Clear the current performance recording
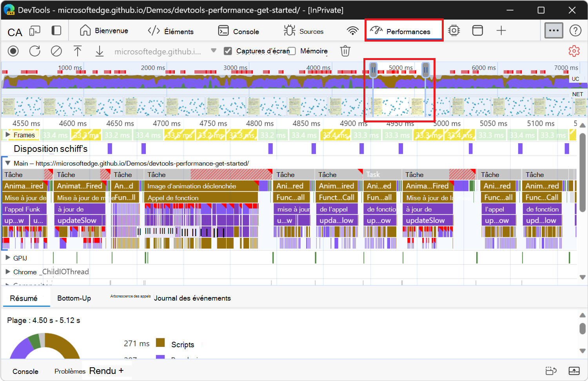Image resolution: width=588 pixels, height=381 pixels. click(x=56, y=51)
